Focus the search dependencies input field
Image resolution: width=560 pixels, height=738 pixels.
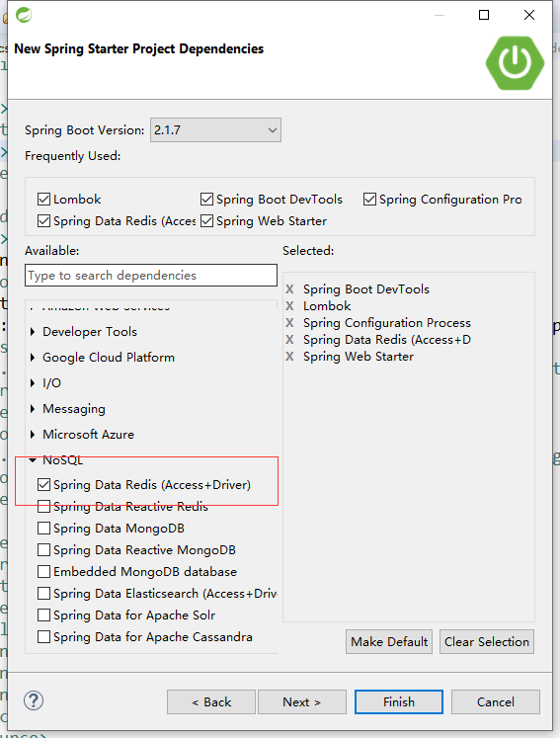[151, 276]
